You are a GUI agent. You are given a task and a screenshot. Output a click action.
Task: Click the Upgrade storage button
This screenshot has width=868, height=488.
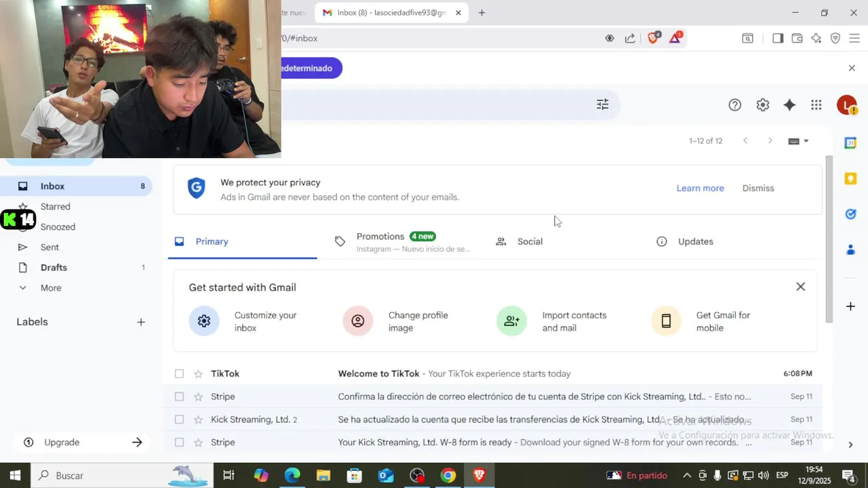click(x=81, y=443)
